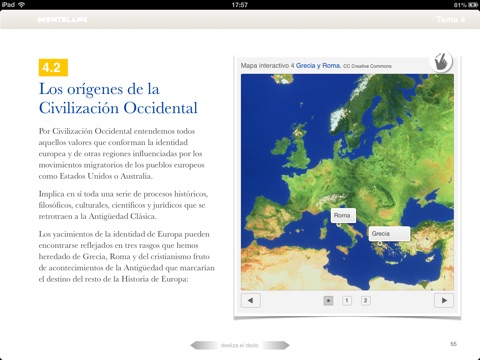Open the Tema 4 header item
The image size is (480, 360).
(450, 20)
